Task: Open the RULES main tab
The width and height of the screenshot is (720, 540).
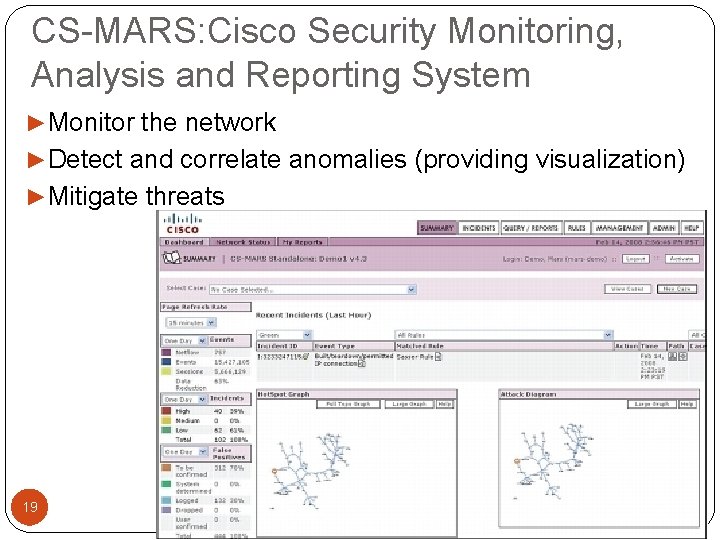Action: [x=576, y=228]
